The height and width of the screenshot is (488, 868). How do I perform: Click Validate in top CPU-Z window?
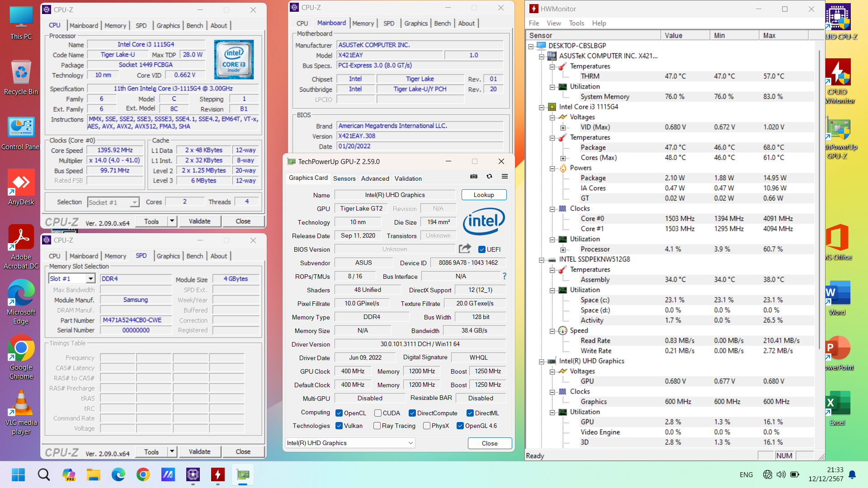(x=199, y=221)
